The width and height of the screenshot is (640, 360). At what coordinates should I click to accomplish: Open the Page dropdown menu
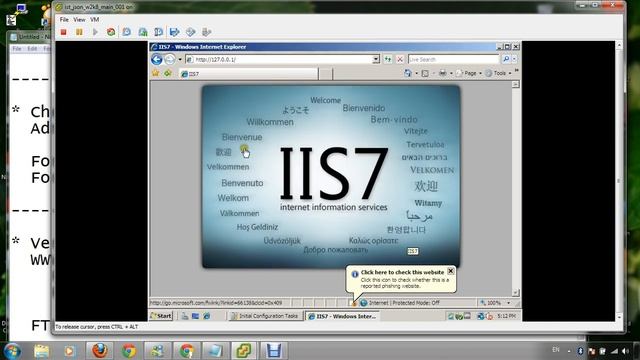point(469,73)
